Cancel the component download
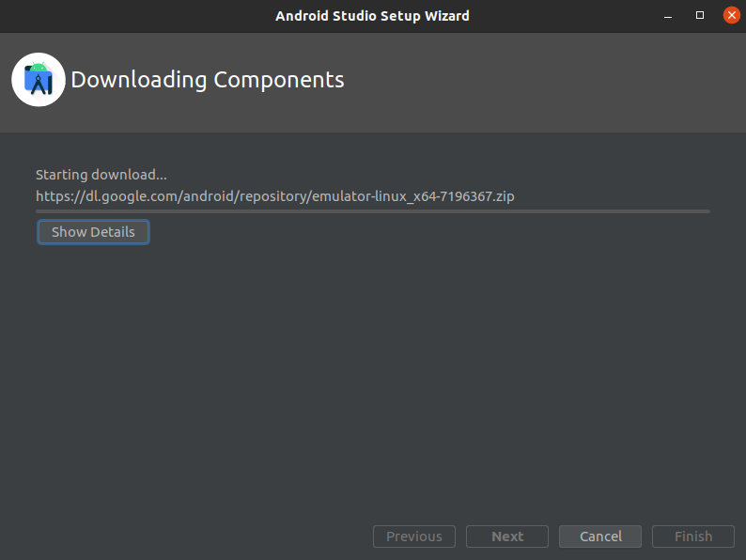 click(x=600, y=537)
